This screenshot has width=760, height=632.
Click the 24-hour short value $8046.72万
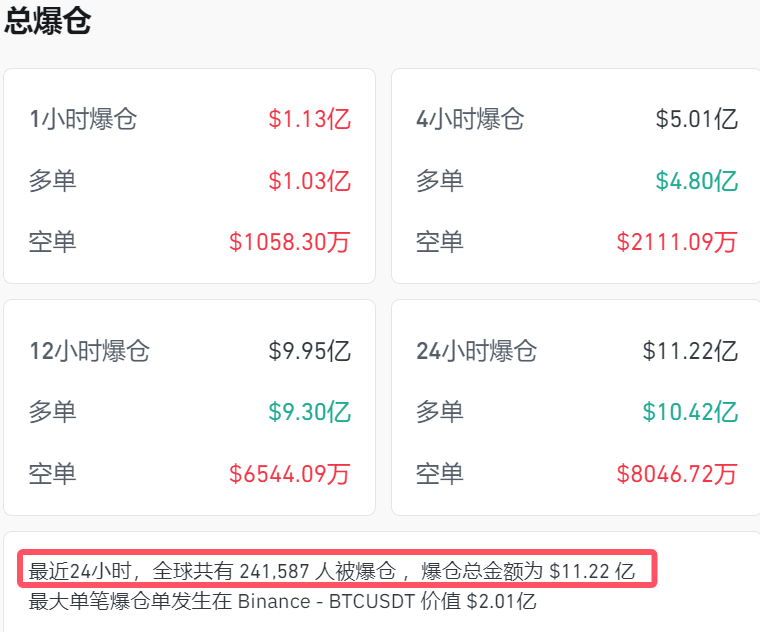tap(677, 473)
